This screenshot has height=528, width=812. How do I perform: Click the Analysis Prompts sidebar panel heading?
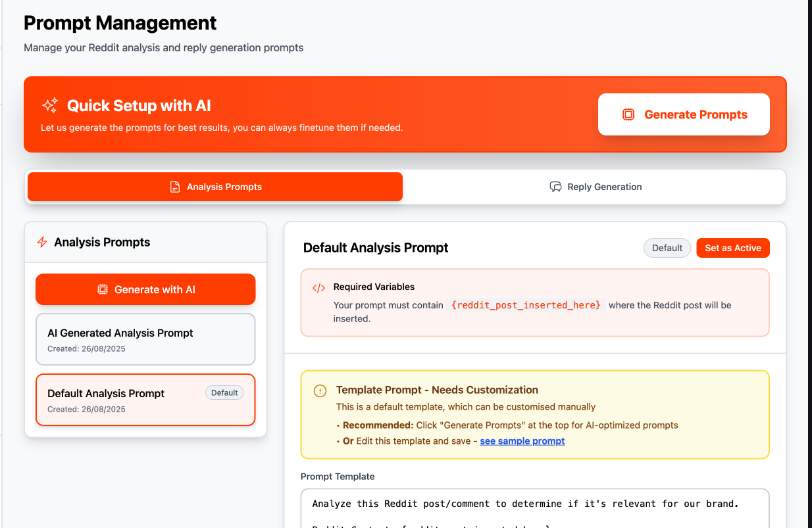(x=102, y=242)
